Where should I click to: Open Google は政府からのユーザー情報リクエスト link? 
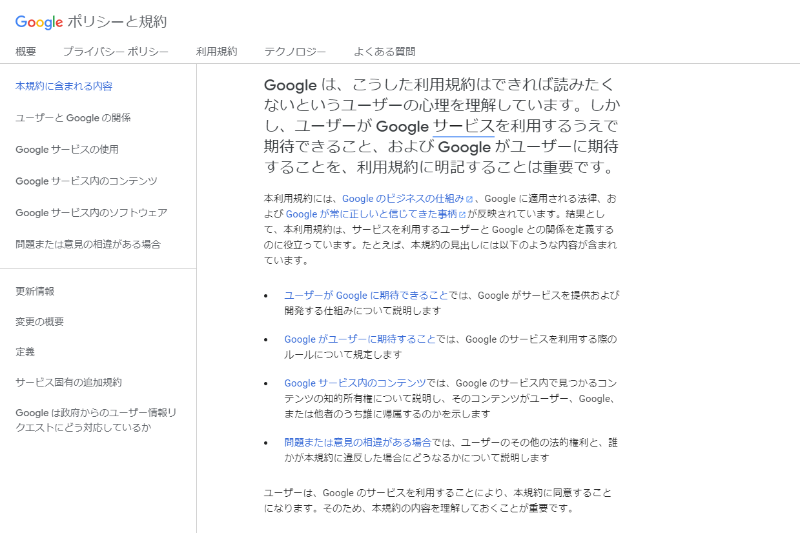(x=96, y=420)
